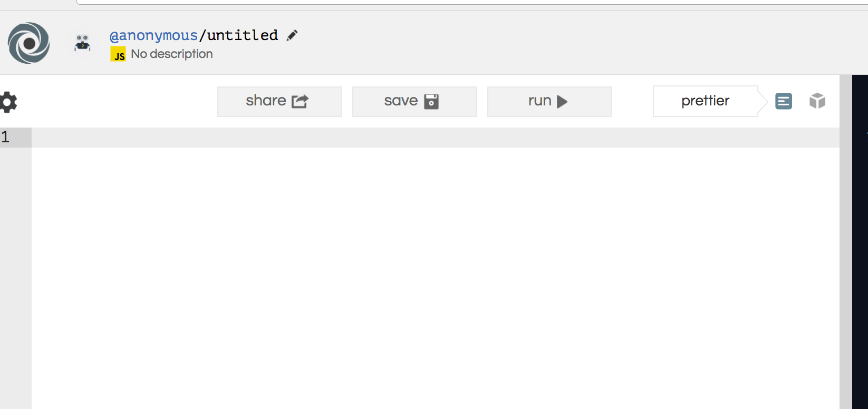Focus the dark console panel

coord(860,242)
